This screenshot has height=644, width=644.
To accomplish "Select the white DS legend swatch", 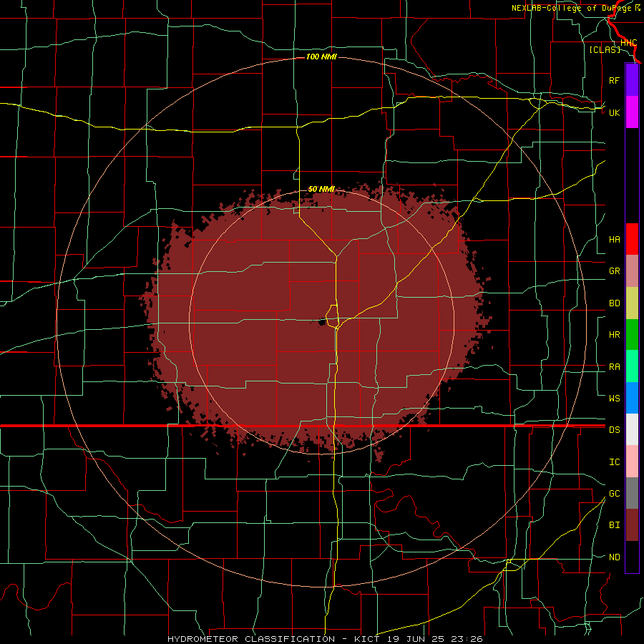I will (x=632, y=429).
